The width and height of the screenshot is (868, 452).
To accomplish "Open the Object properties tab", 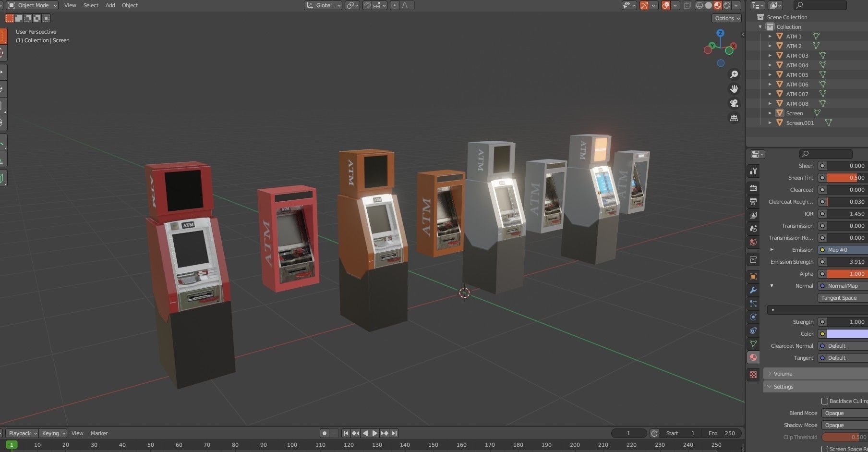I will coord(753,277).
